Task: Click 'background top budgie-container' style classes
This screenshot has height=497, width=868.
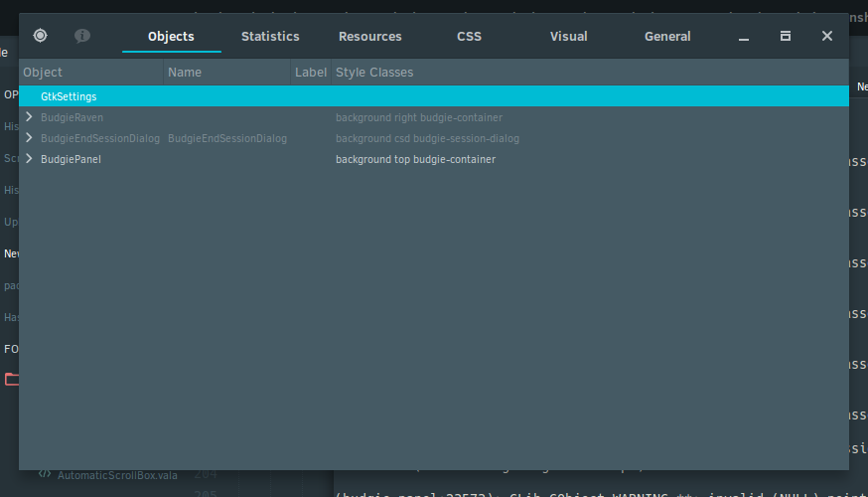Action: click(x=416, y=160)
